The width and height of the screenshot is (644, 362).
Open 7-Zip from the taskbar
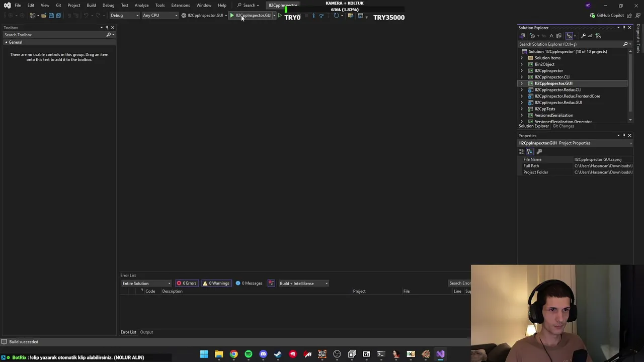pyautogui.click(x=366, y=354)
